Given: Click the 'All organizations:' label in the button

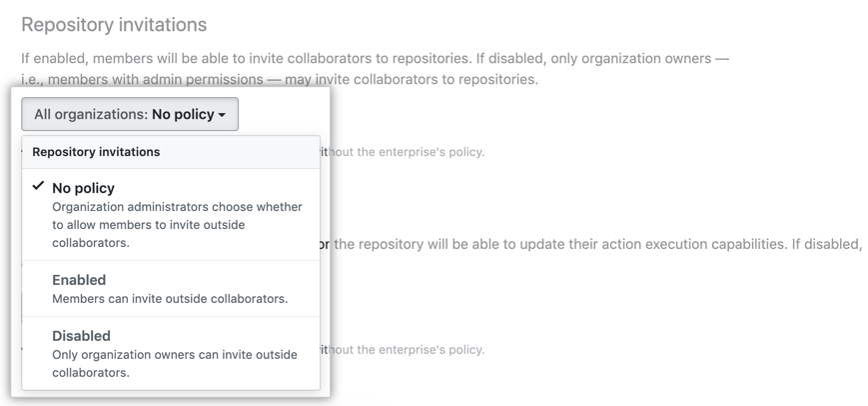Looking at the screenshot, I should (91, 115).
